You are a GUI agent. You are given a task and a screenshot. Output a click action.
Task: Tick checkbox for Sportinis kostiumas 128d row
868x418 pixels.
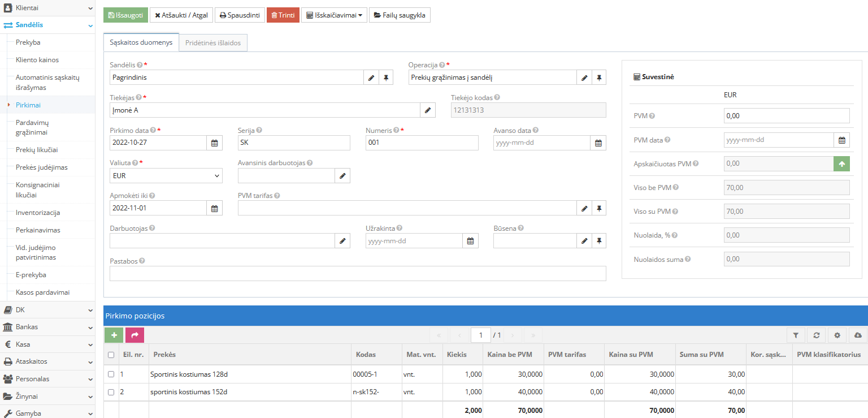tap(111, 374)
